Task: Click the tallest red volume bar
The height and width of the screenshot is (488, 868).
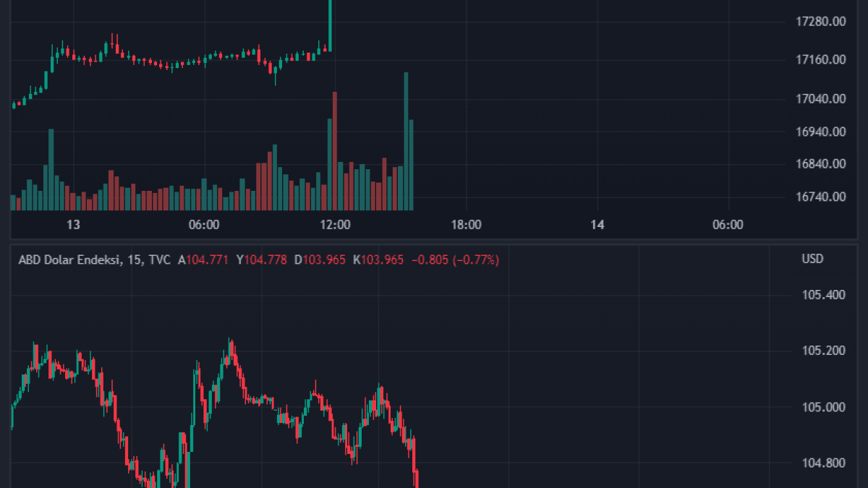Action: (x=334, y=150)
